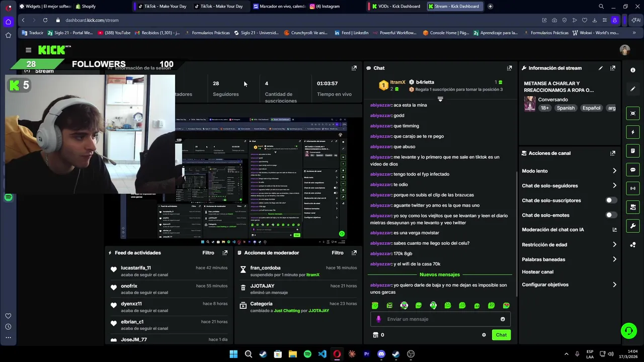
Task: Open emoji picker in message box
Action: [x=503, y=319]
